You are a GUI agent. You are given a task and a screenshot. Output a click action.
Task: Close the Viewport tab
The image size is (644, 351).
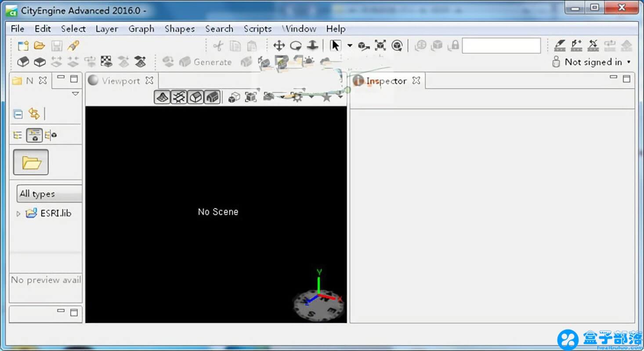coord(149,81)
